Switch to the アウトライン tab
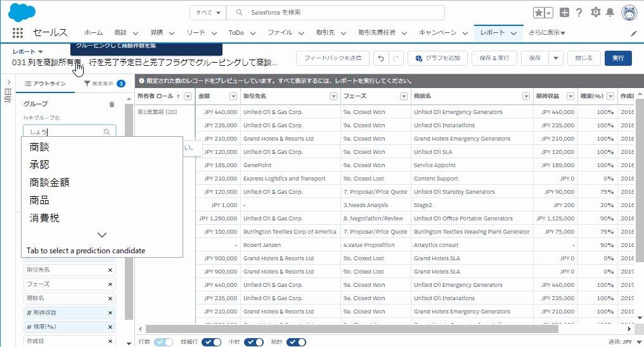The height and width of the screenshot is (347, 644). click(45, 84)
